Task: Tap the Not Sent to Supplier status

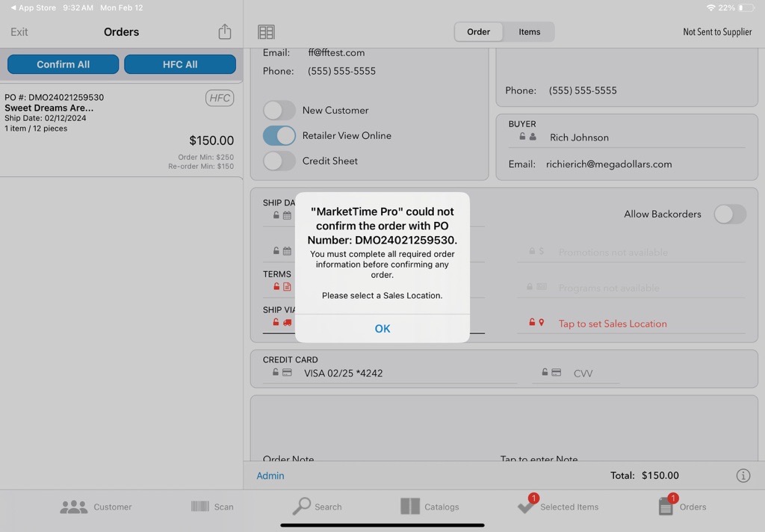Action: [x=717, y=31]
